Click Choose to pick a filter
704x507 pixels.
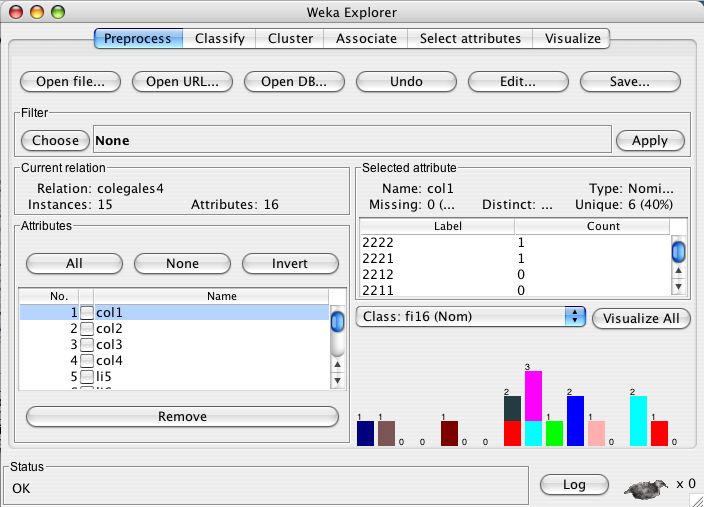55,141
